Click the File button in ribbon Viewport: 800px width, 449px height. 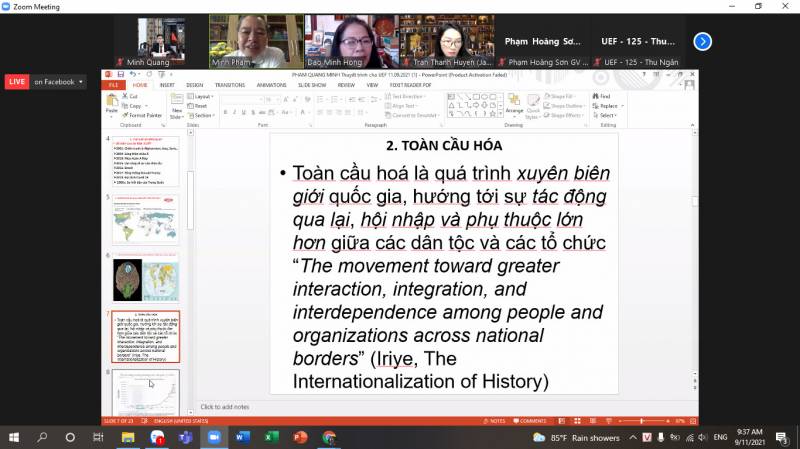click(113, 85)
